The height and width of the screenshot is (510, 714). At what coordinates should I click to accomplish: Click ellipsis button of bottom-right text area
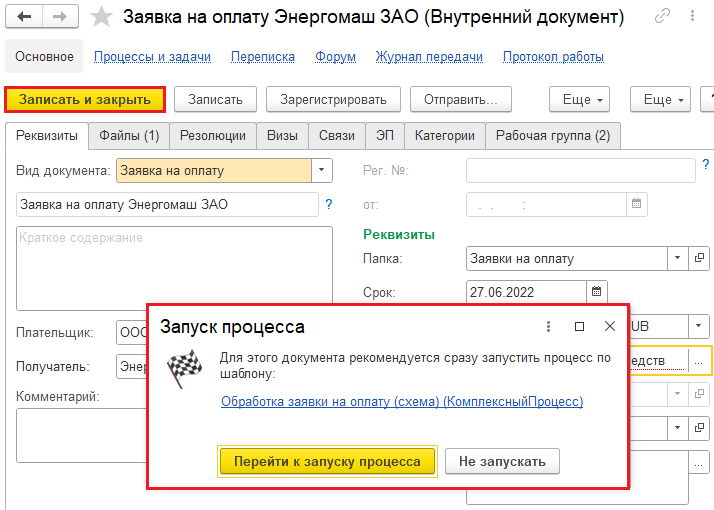click(x=699, y=464)
